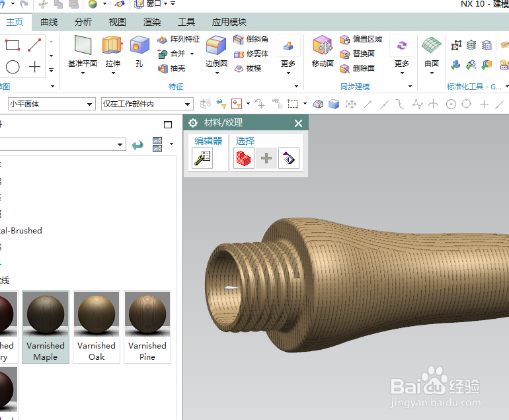Expand the 合并 dropdown arrow
Viewport: 509px width, 420px height.
pyautogui.click(x=192, y=54)
